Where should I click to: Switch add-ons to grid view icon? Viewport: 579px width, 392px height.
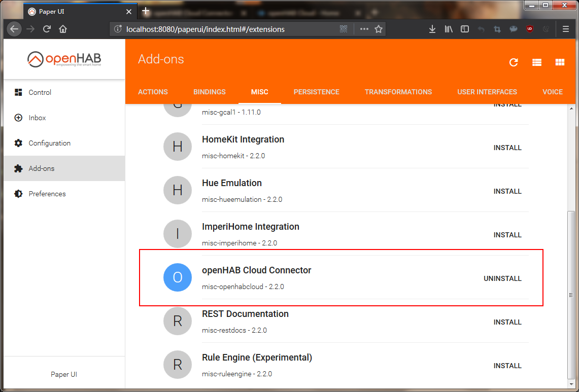560,62
